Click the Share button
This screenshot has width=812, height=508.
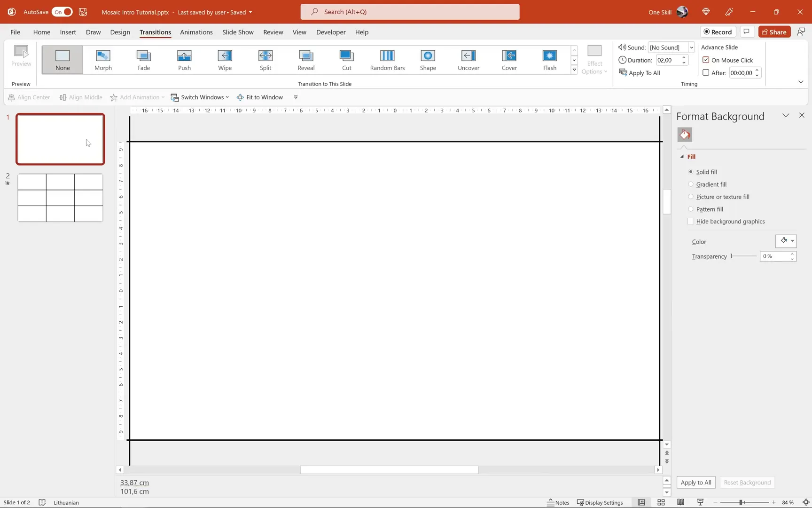pyautogui.click(x=774, y=32)
